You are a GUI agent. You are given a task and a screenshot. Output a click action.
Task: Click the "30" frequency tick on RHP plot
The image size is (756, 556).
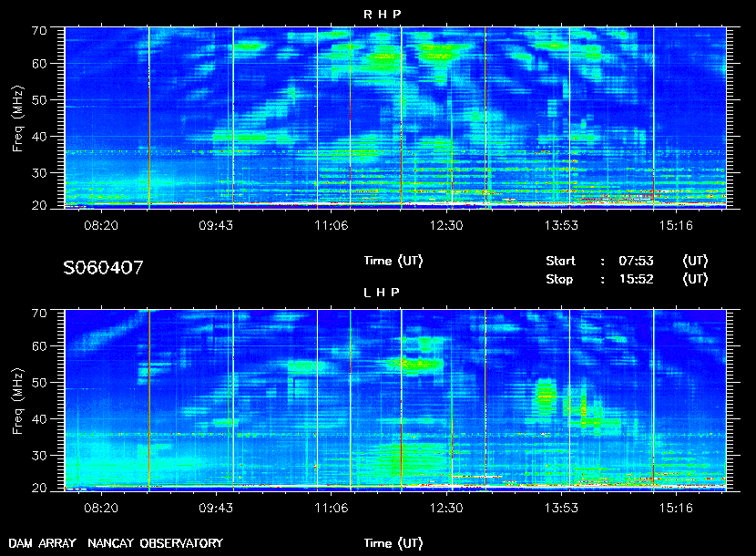(39, 173)
